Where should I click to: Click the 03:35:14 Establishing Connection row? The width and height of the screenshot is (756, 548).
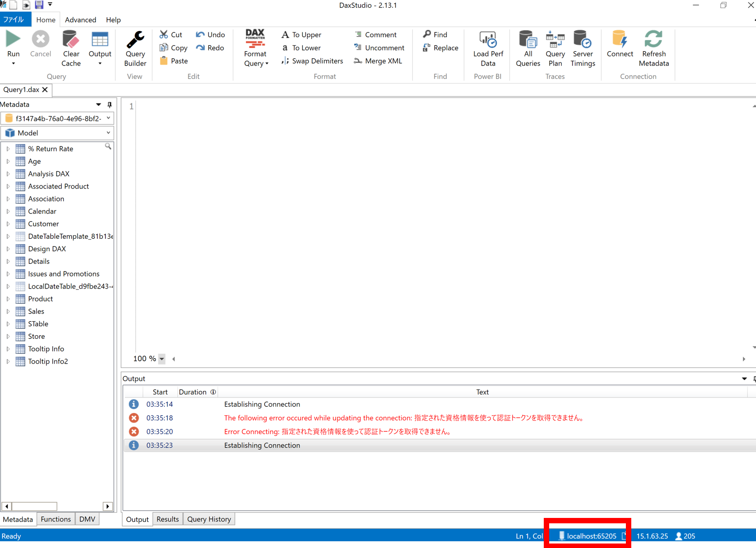pyautogui.click(x=440, y=404)
